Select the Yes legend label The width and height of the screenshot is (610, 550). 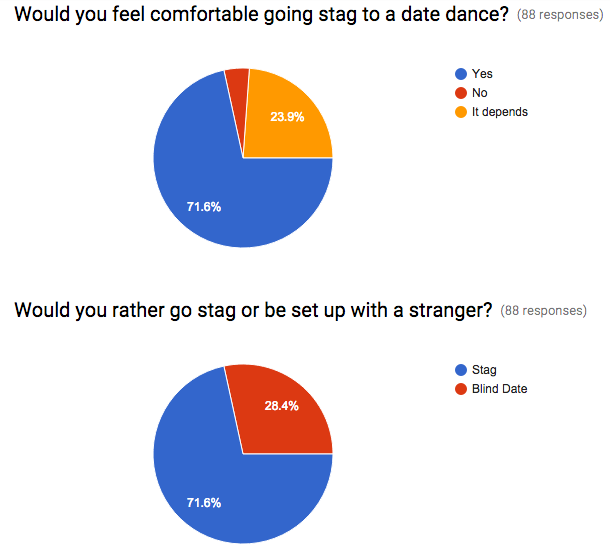(482, 74)
